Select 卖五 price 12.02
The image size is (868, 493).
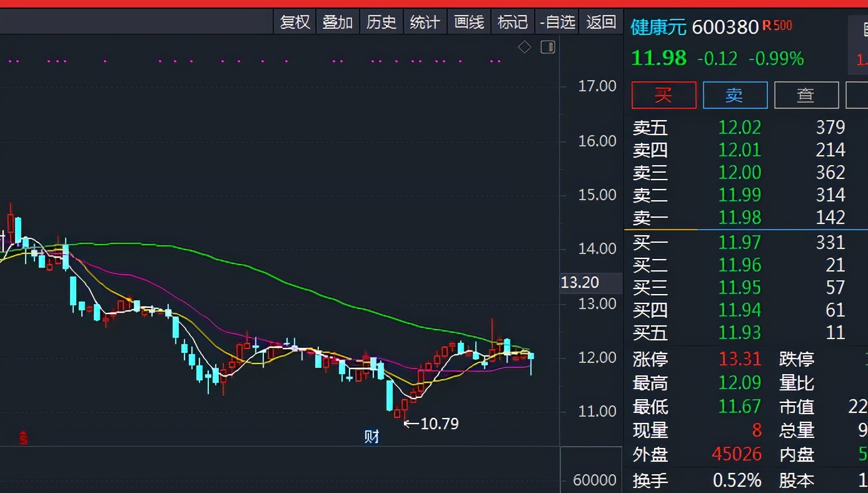[740, 128]
